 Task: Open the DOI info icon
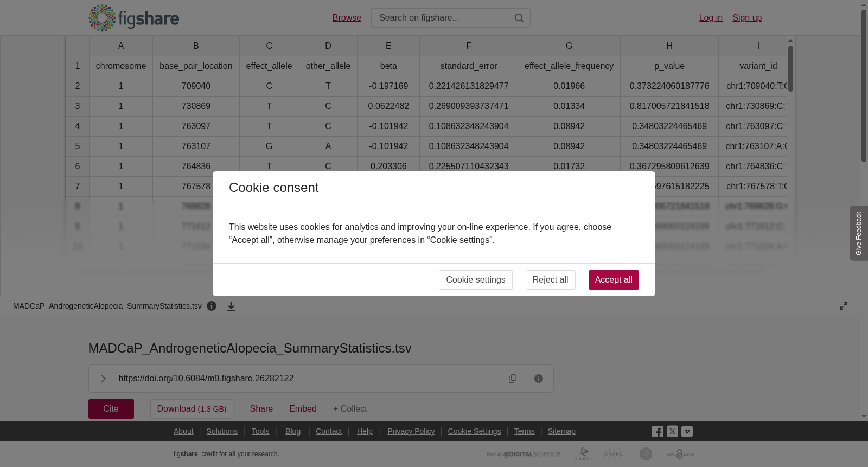tap(539, 379)
